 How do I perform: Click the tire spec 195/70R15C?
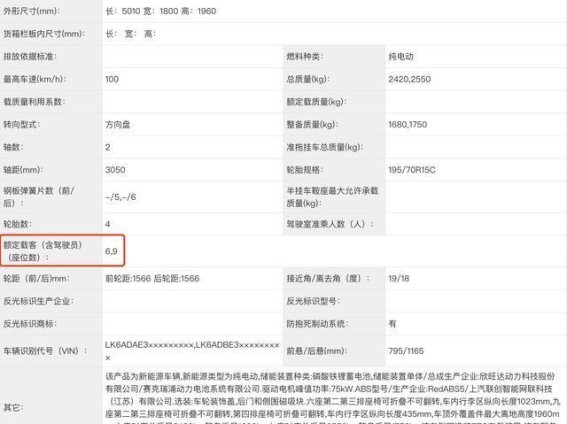coord(412,170)
